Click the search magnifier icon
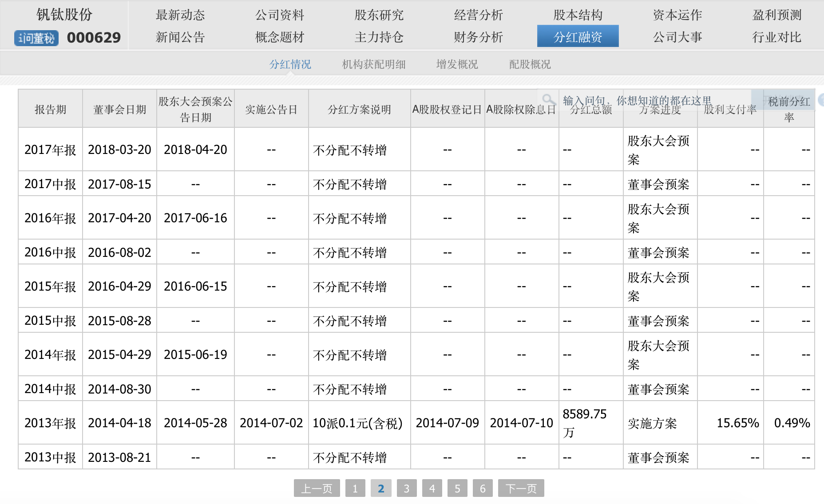The image size is (824, 504). tap(549, 99)
